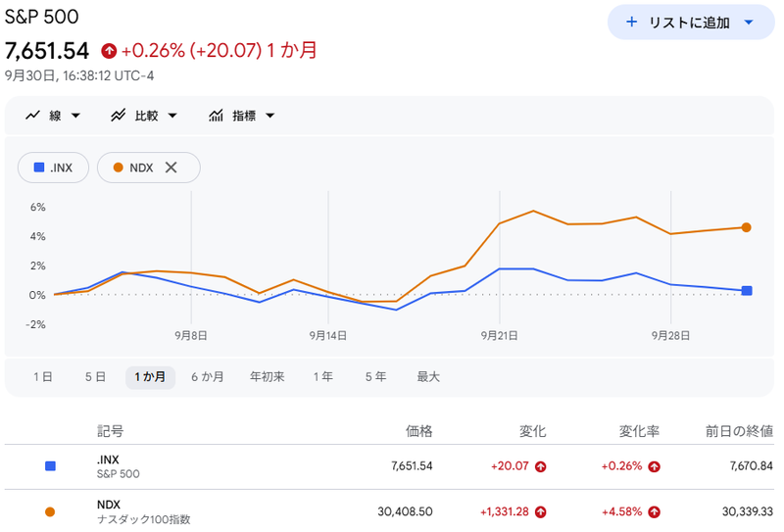Click the 比較 compare icon
The image size is (784, 532).
click(118, 116)
